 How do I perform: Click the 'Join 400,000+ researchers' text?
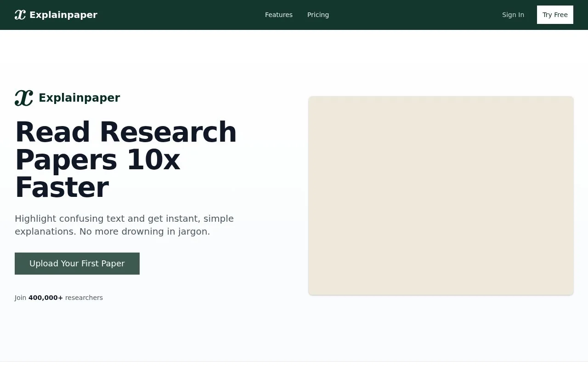click(59, 298)
